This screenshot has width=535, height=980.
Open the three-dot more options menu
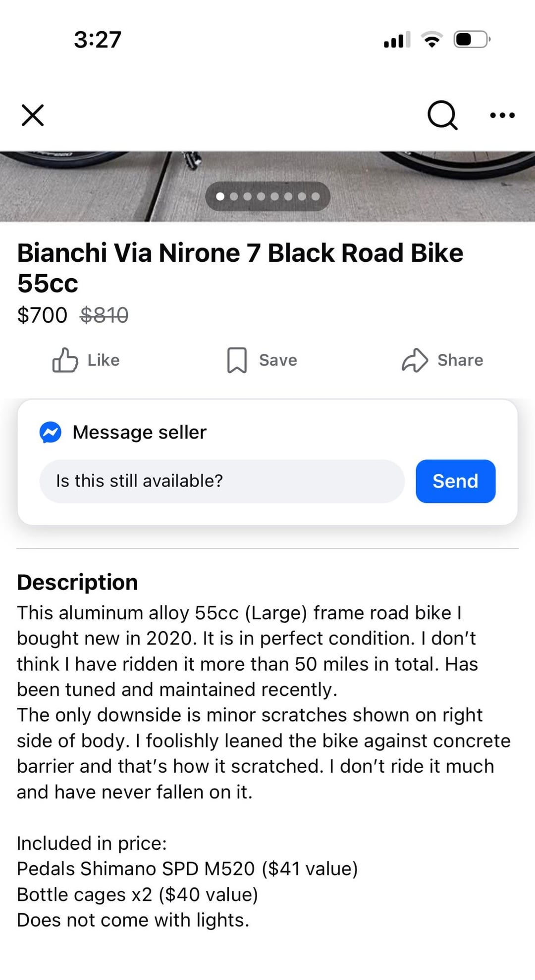coord(502,115)
